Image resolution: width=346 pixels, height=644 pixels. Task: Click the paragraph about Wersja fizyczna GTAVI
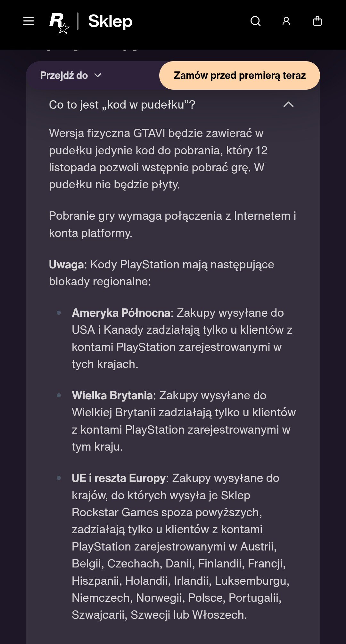point(158,159)
